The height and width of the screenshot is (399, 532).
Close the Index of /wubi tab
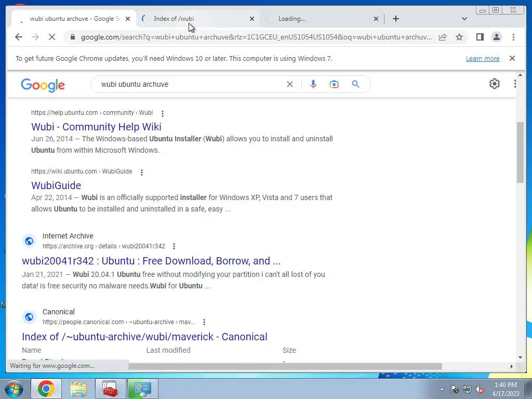click(252, 19)
